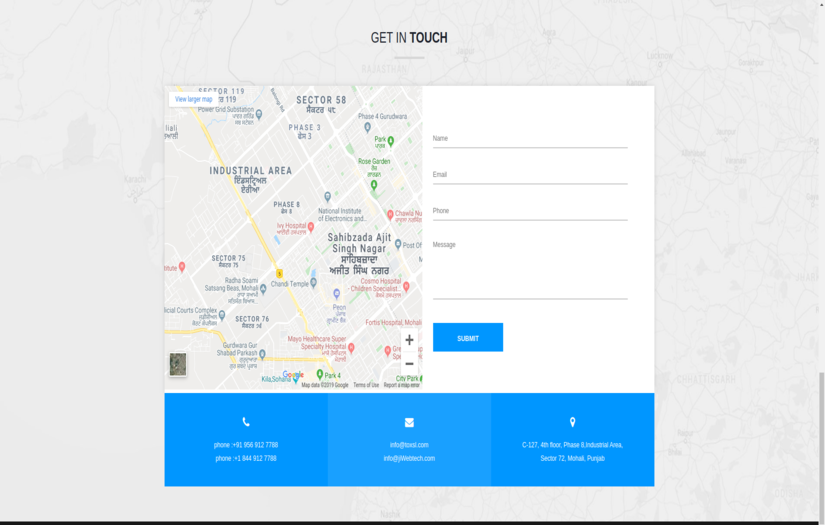Screen dimensions: 825x525
Task: Click the envelope email icon
Action: click(409, 422)
